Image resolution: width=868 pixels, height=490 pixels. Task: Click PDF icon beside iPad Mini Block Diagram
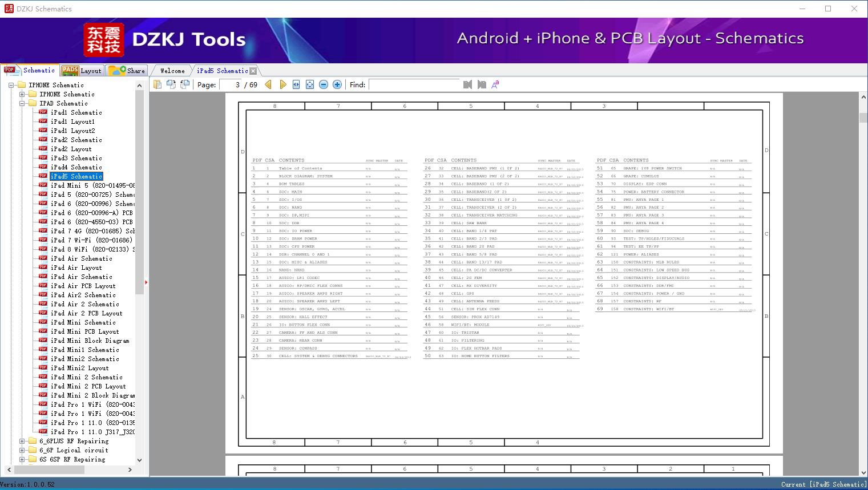point(43,341)
